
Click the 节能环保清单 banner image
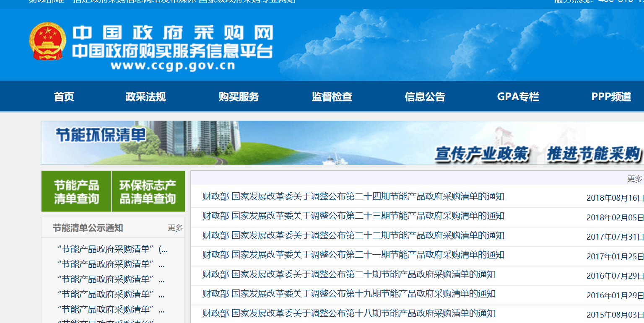click(342, 142)
